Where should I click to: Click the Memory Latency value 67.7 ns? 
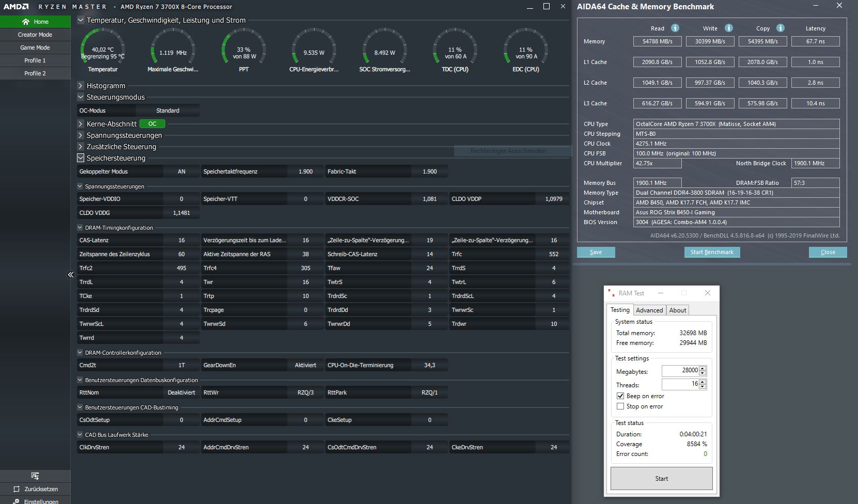point(815,41)
